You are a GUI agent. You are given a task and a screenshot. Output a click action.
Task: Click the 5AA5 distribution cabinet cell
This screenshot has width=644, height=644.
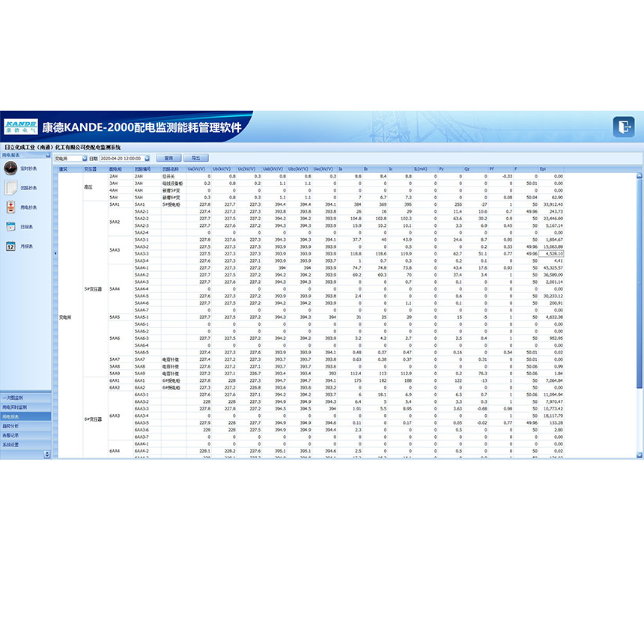tap(121, 317)
